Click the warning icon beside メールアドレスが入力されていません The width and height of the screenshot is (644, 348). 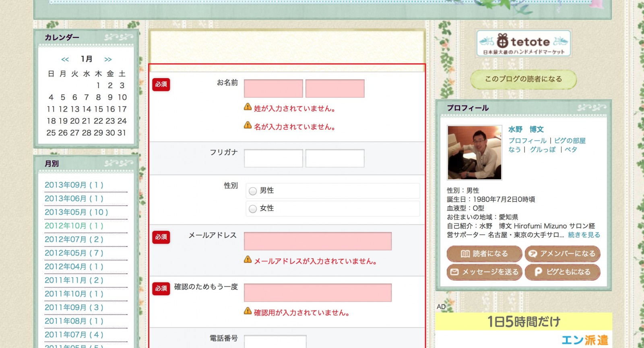coord(248,259)
